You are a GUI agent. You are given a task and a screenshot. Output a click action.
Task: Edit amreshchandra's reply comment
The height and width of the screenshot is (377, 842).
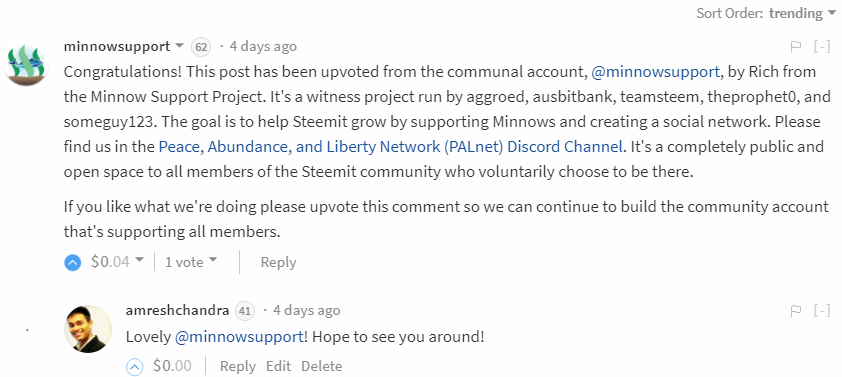click(x=278, y=366)
